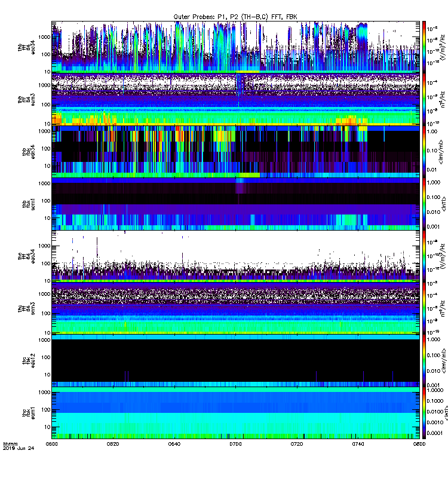Image resolution: width=448 pixels, height=478 pixels.
Task: Click inside the thb fff scm3 spectrogram plot
Action: [235, 99]
